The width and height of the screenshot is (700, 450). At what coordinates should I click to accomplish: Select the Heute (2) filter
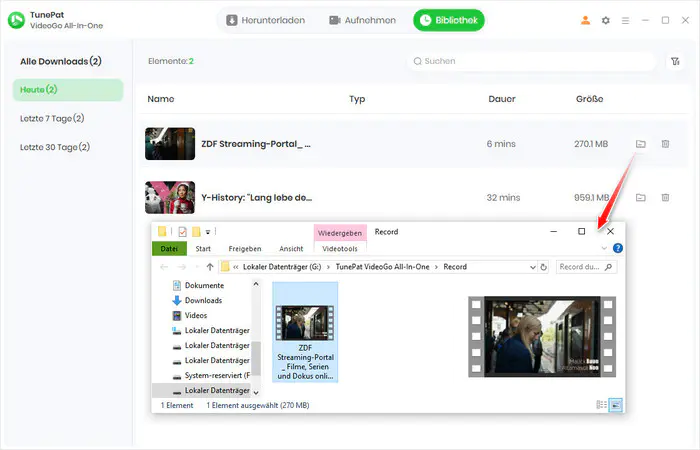click(68, 90)
